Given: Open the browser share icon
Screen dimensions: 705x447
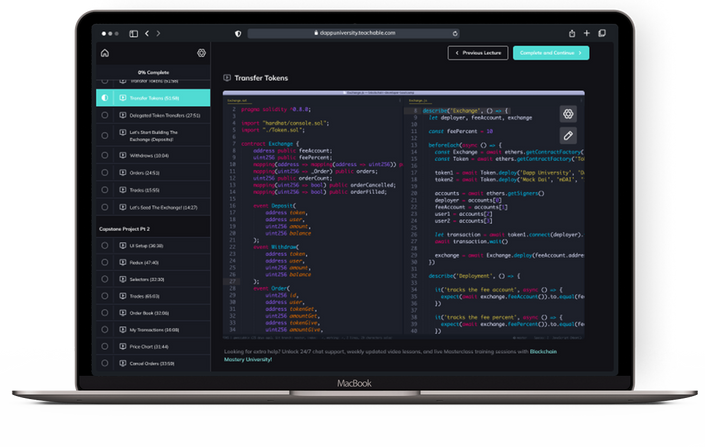Looking at the screenshot, I should (572, 33).
